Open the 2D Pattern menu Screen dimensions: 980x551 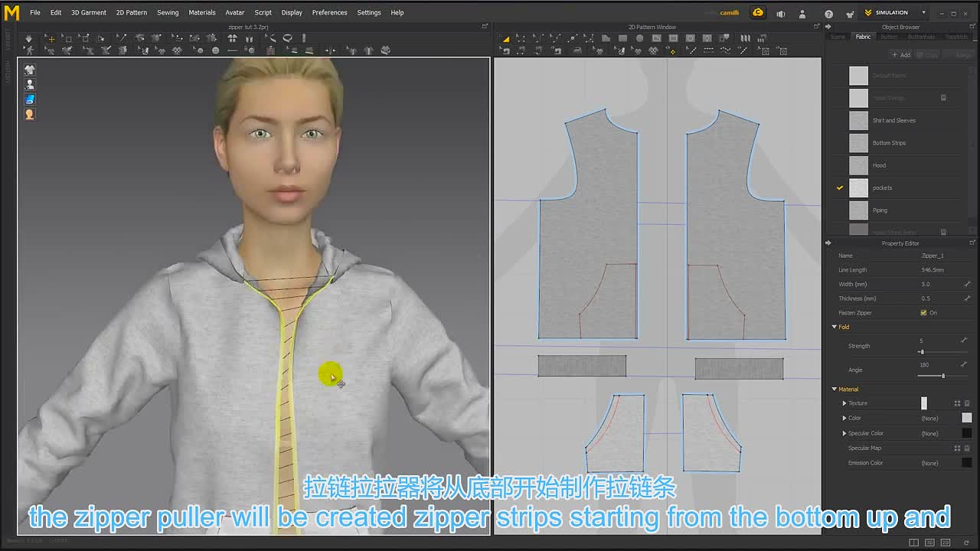coord(132,13)
